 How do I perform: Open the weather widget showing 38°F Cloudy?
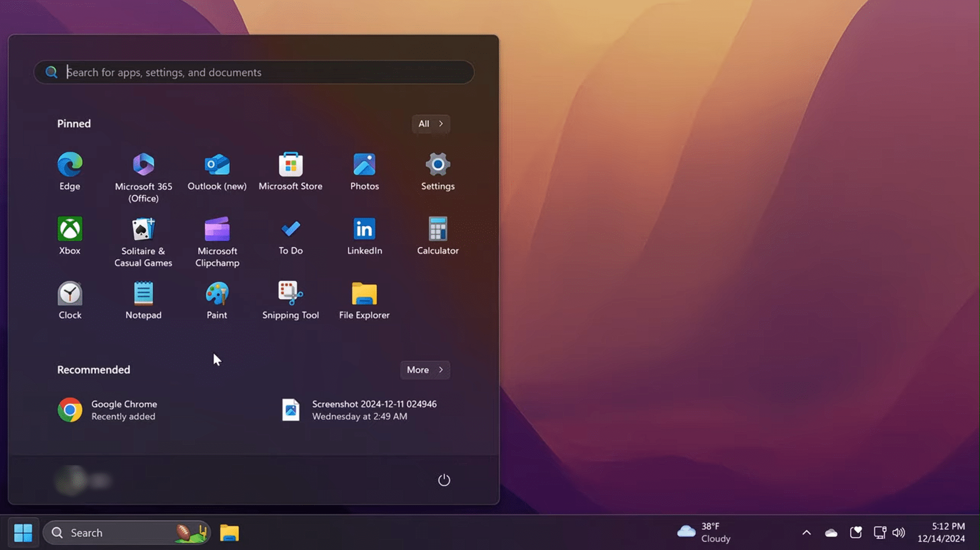point(704,533)
